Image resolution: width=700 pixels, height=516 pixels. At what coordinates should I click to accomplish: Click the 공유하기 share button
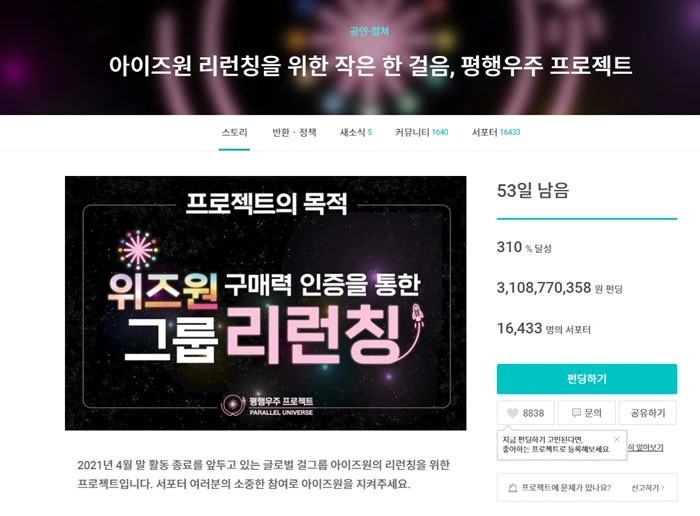coord(648,413)
